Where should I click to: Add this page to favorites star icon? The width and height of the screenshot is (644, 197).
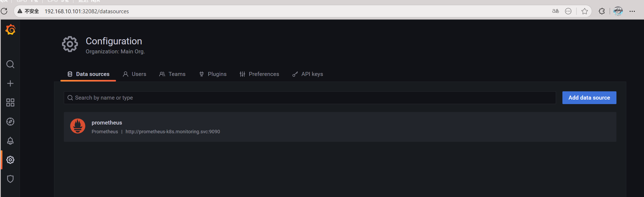click(x=585, y=11)
